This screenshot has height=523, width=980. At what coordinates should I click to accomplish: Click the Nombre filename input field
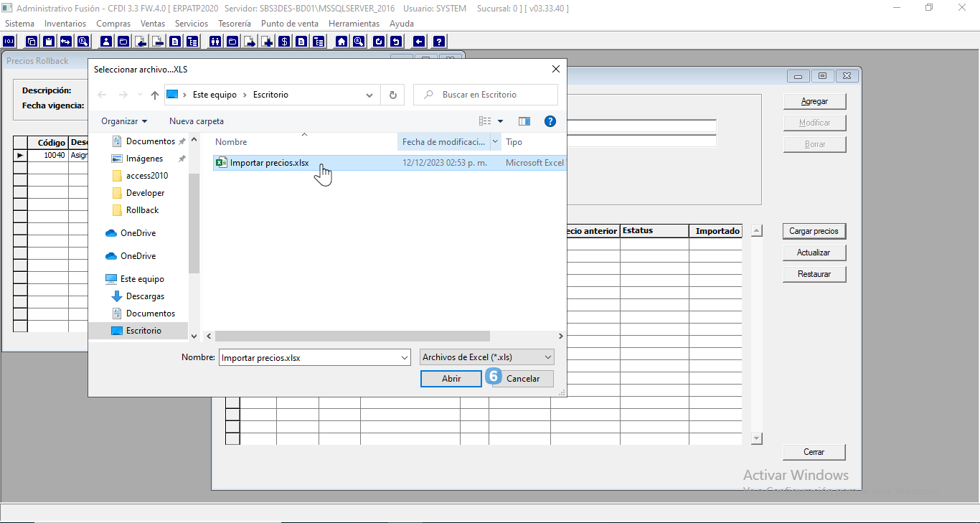pyautogui.click(x=308, y=357)
